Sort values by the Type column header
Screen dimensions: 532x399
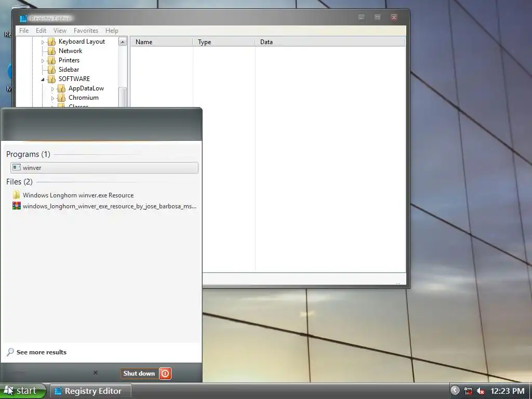[224, 42]
